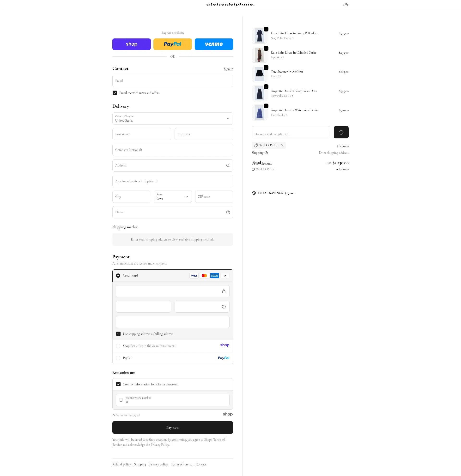The height and width of the screenshot is (476, 461).
Task: Choose Venmo express checkout
Action: tap(214, 44)
